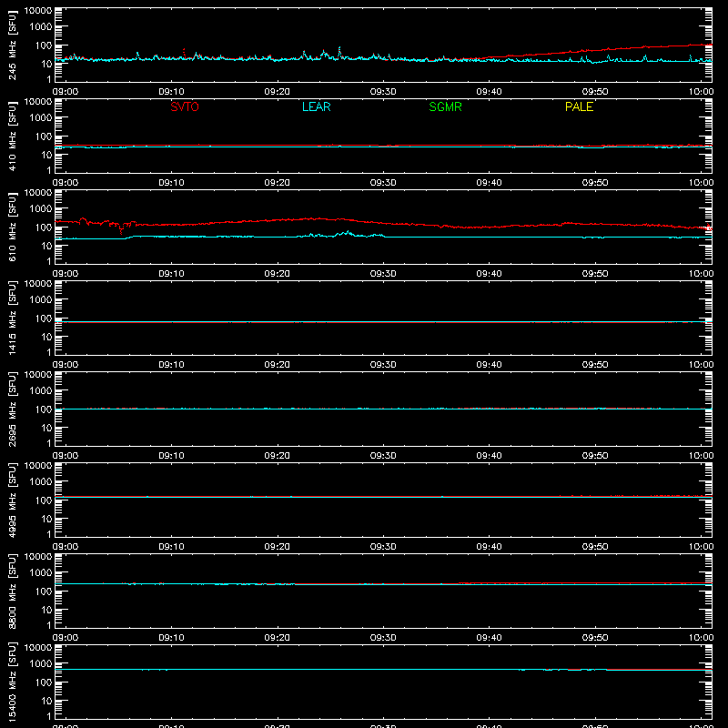Click the cyan LEAR legend label
The height and width of the screenshot is (728, 728).
click(316, 106)
